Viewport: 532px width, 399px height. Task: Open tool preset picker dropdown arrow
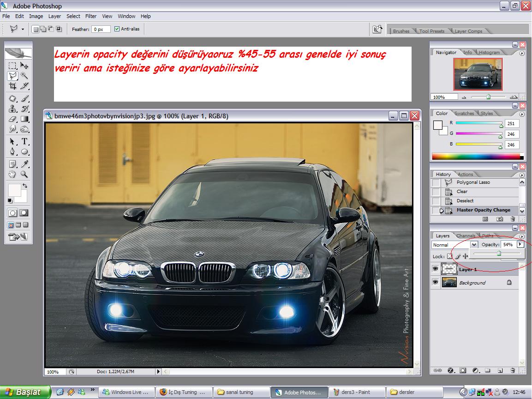[23, 30]
